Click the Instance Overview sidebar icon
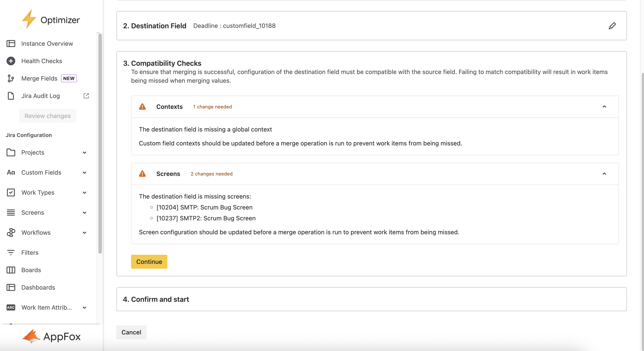This screenshot has width=644, height=351. 11,44
